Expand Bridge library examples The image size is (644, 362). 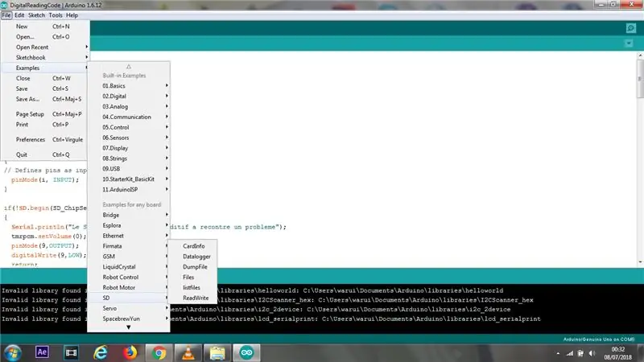(129, 215)
